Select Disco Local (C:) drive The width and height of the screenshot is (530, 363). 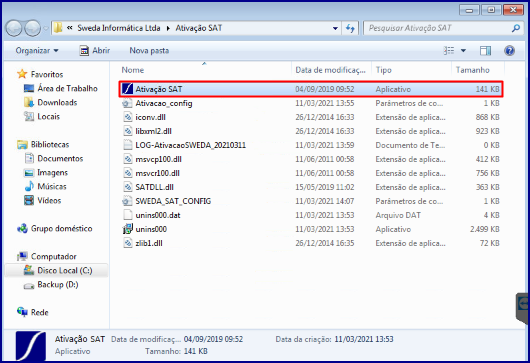tap(65, 270)
